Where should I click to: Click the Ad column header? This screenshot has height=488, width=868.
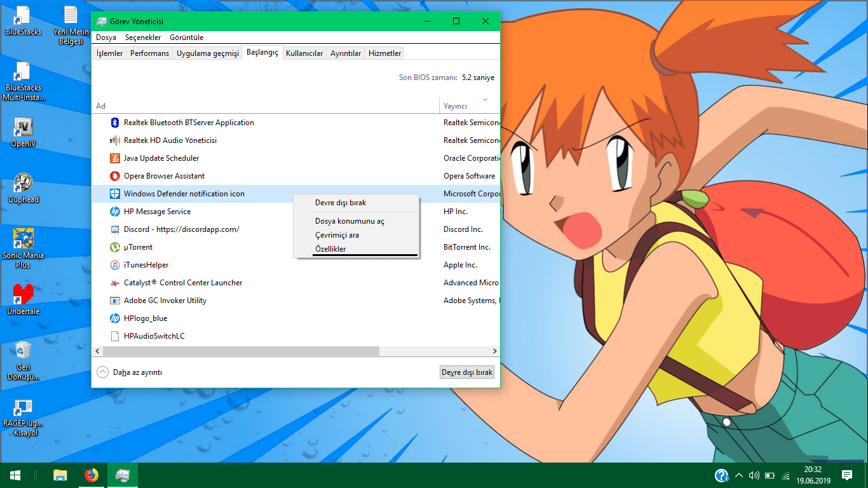point(101,106)
